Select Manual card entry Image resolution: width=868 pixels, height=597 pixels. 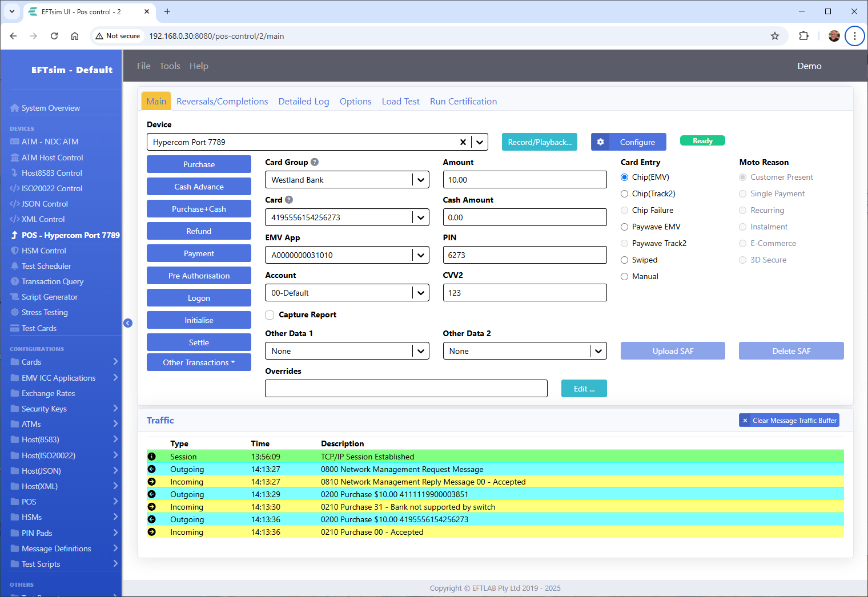(x=624, y=277)
